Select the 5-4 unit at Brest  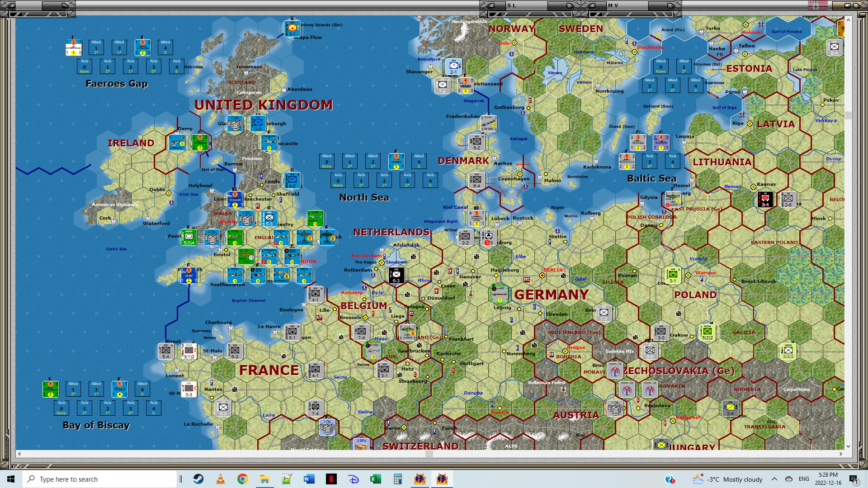(x=166, y=351)
